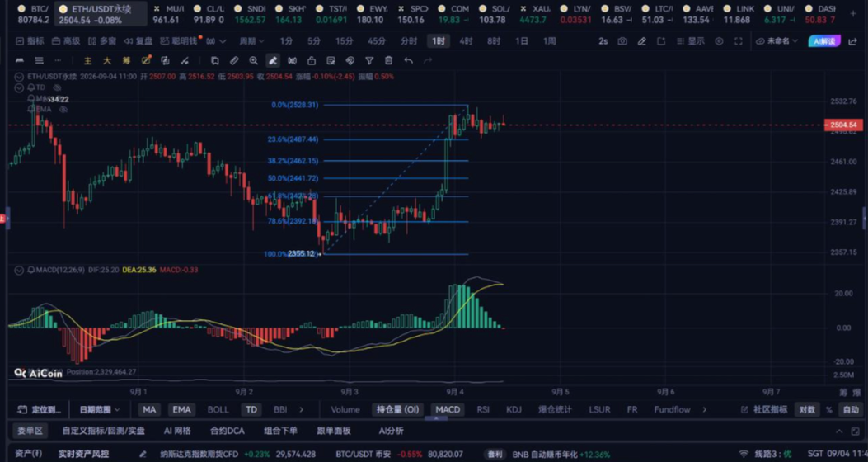Expand the 日期范围 date range dropdown
Viewport: 868px width, 462px height.
(100, 410)
